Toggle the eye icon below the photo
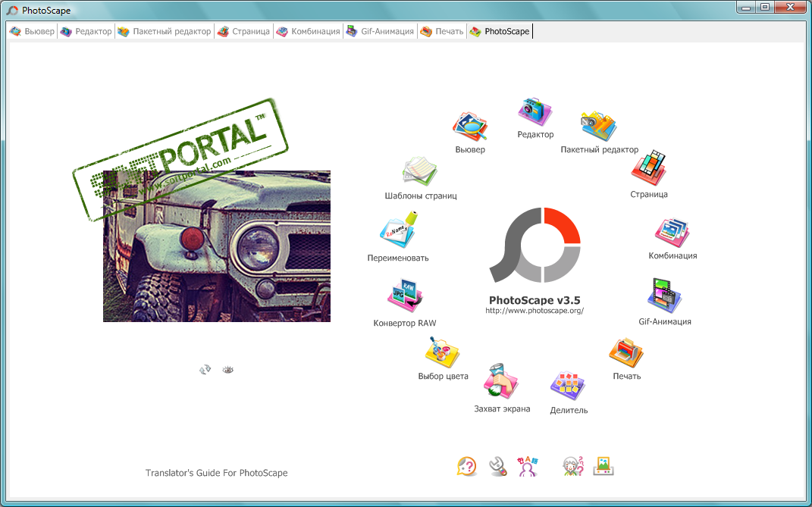This screenshot has width=812, height=507. pyautogui.click(x=228, y=369)
